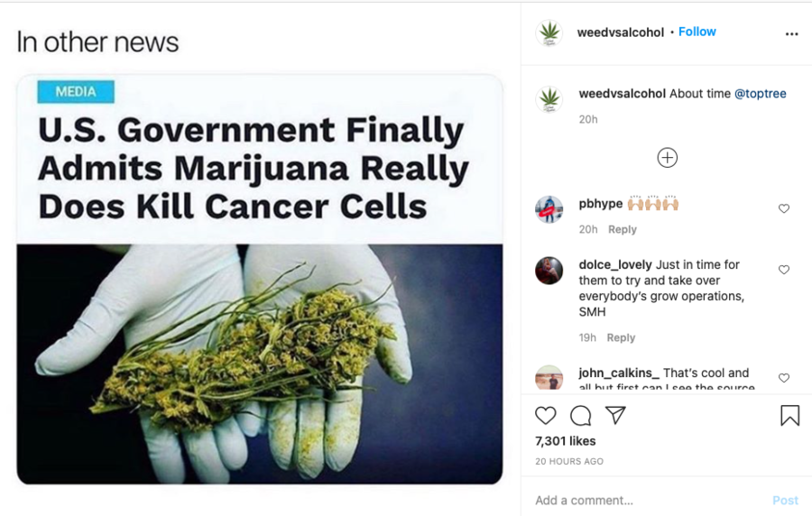812x516 pixels.
Task: Submit comment with Post button
Action: pyautogui.click(x=785, y=501)
